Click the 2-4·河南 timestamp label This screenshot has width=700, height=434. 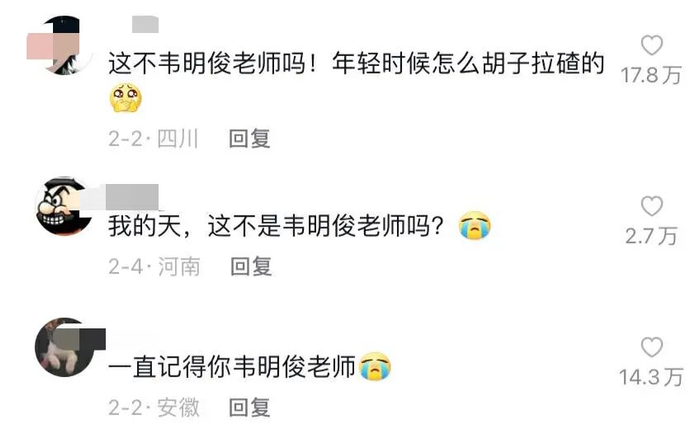tap(154, 267)
